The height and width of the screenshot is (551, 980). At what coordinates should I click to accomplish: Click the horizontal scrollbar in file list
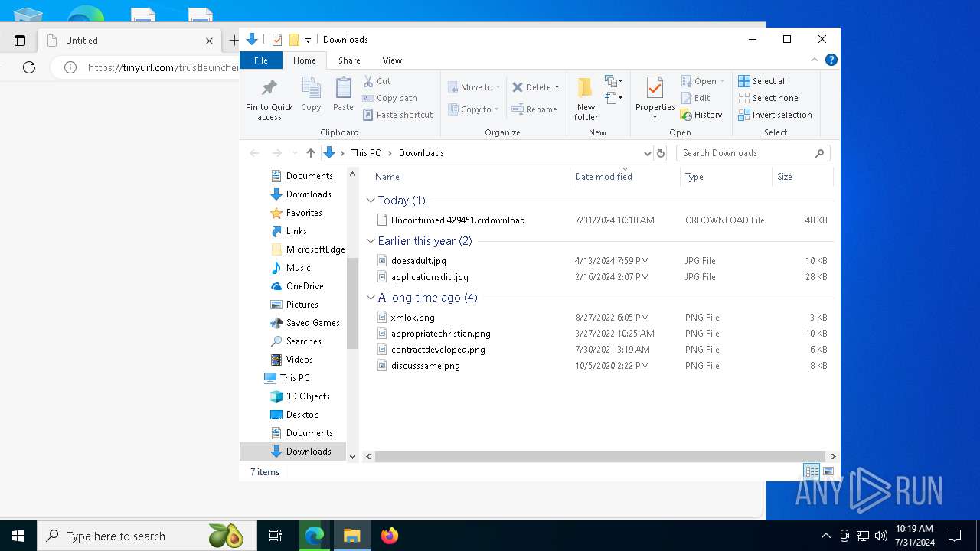click(x=599, y=456)
